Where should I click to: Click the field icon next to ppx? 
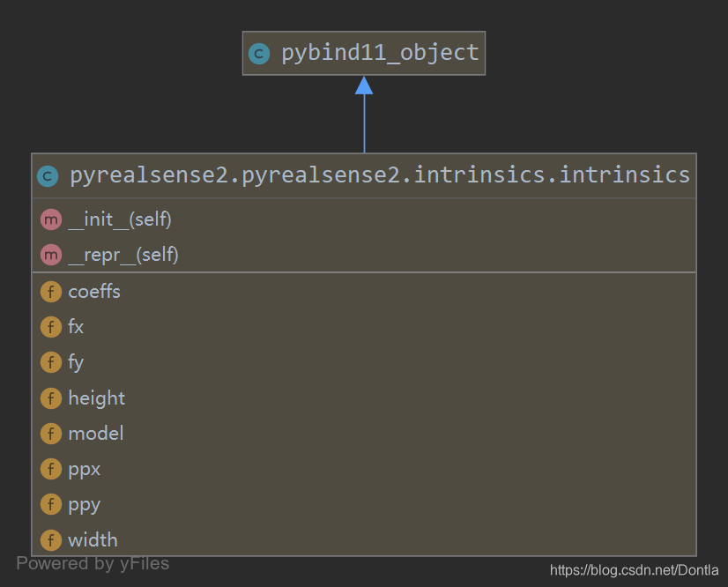[51, 469]
